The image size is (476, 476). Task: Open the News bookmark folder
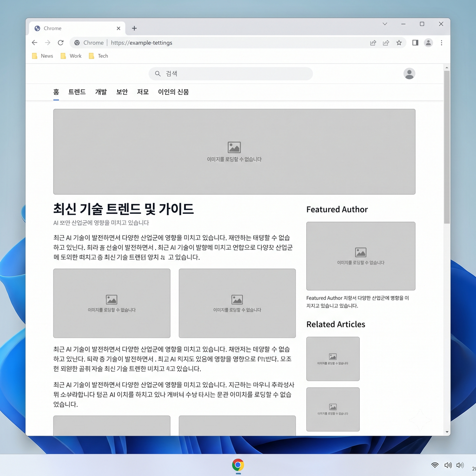click(x=42, y=56)
